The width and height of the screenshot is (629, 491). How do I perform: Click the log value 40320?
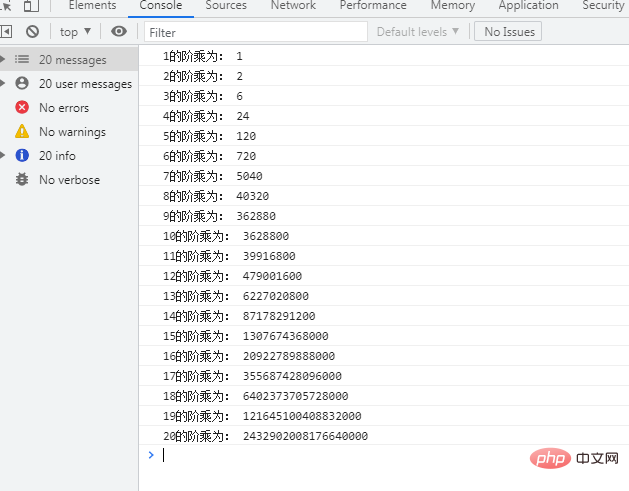tap(252, 196)
